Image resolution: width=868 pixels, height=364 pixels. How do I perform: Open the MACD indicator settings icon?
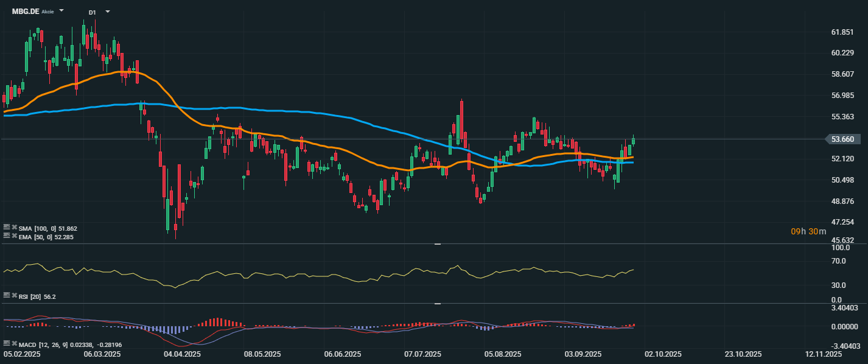7,344
